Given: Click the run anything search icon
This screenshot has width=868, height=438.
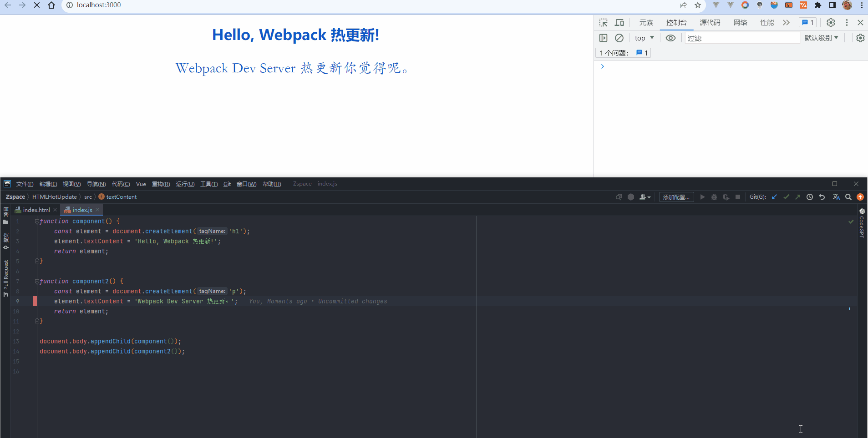Looking at the screenshot, I should [x=619, y=197].
